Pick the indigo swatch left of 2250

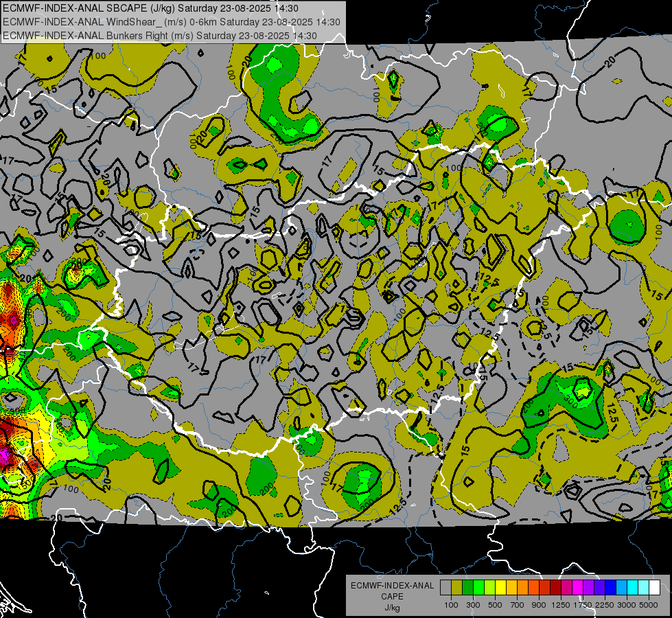pyautogui.click(x=599, y=588)
